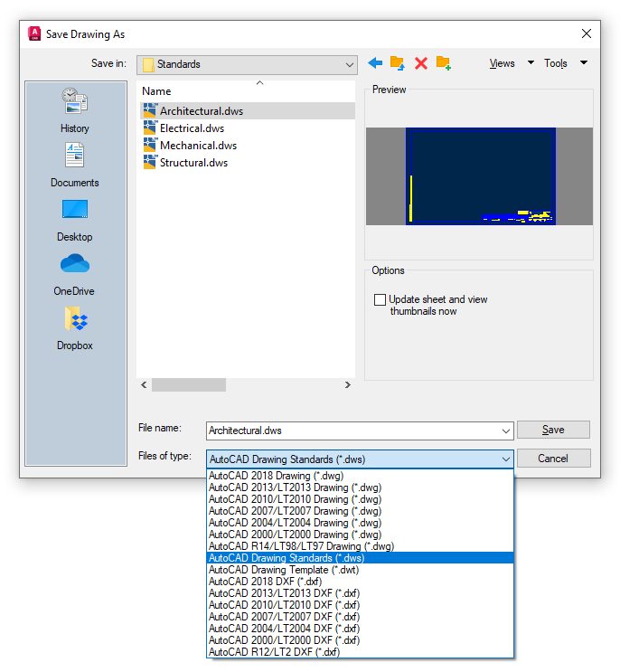Close the Save Drawing As dialog
Image resolution: width=620 pixels, height=672 pixels.
pos(587,33)
